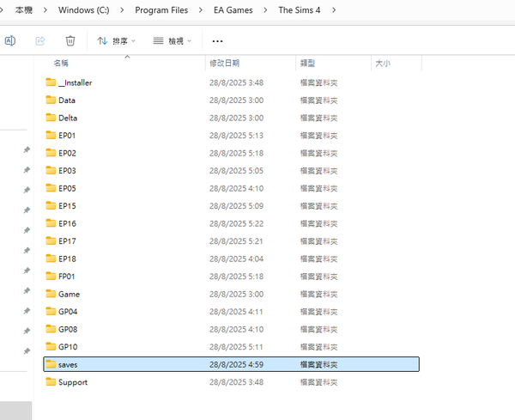The height and width of the screenshot is (420, 515).
Task: Open the See more ellipsis menu
Action: (x=217, y=41)
